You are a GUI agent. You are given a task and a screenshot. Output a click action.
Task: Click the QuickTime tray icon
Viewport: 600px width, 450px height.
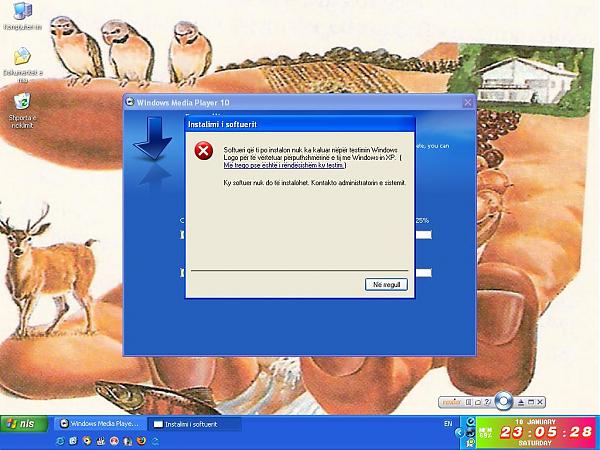471,422
